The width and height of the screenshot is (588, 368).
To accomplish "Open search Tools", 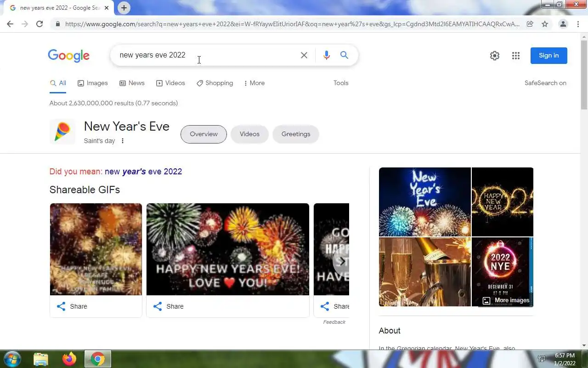I will (x=341, y=83).
